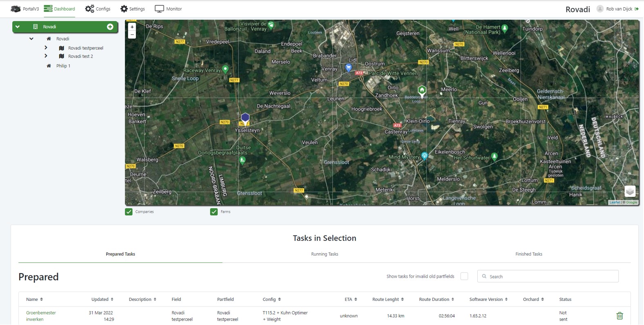Select Rovadi testperceel in the tree

click(x=86, y=48)
